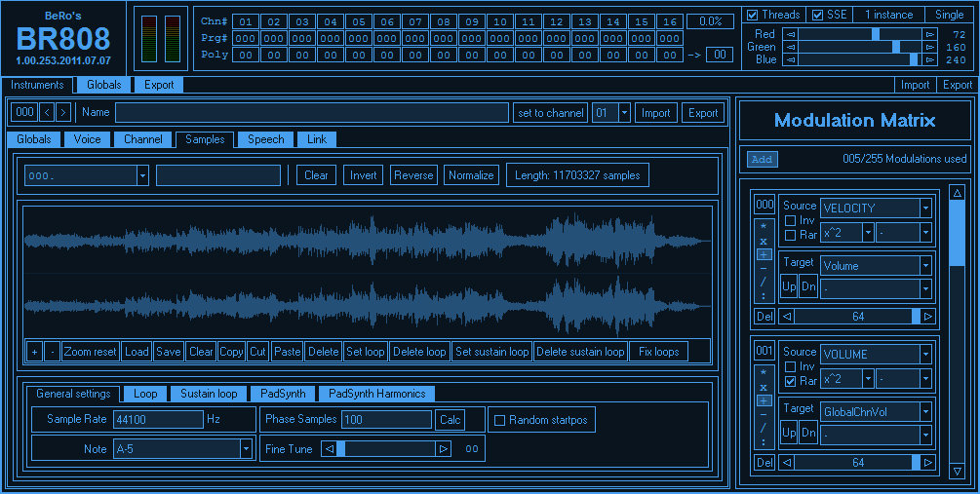This screenshot has height=494, width=980.
Task: Enable the Random startpos checkbox
Action: click(x=499, y=420)
